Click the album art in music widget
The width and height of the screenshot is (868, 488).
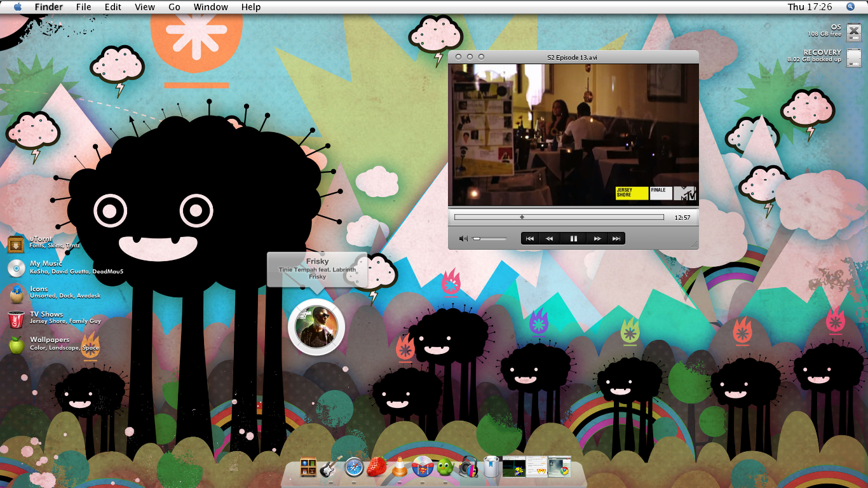316,327
